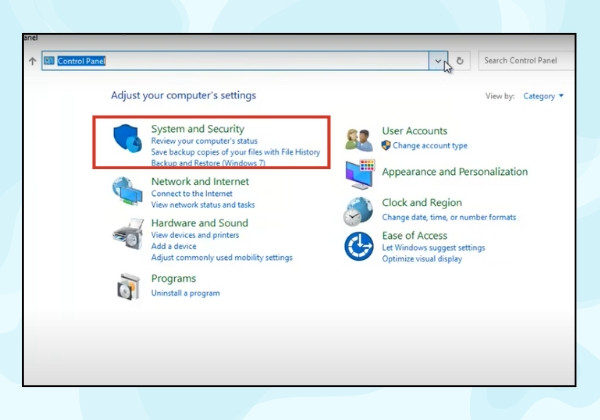This screenshot has height=420, width=600.
Task: Click the Programs disc box icon
Action: tap(128, 287)
